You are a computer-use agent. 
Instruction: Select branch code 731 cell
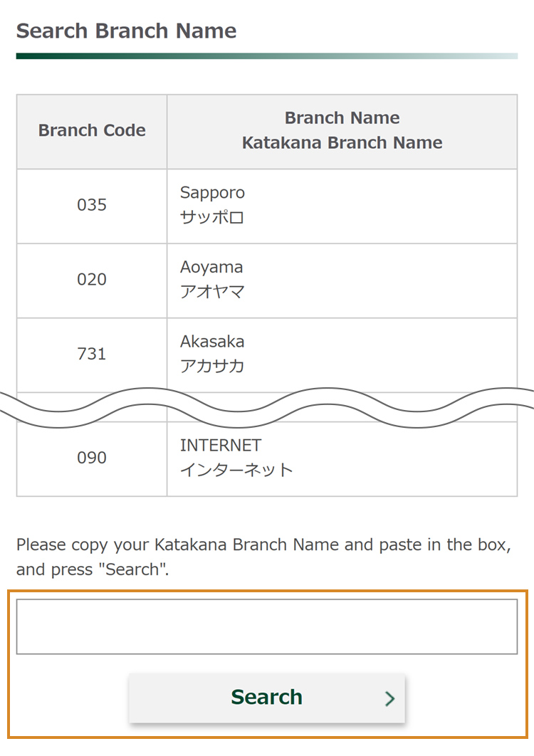point(92,354)
